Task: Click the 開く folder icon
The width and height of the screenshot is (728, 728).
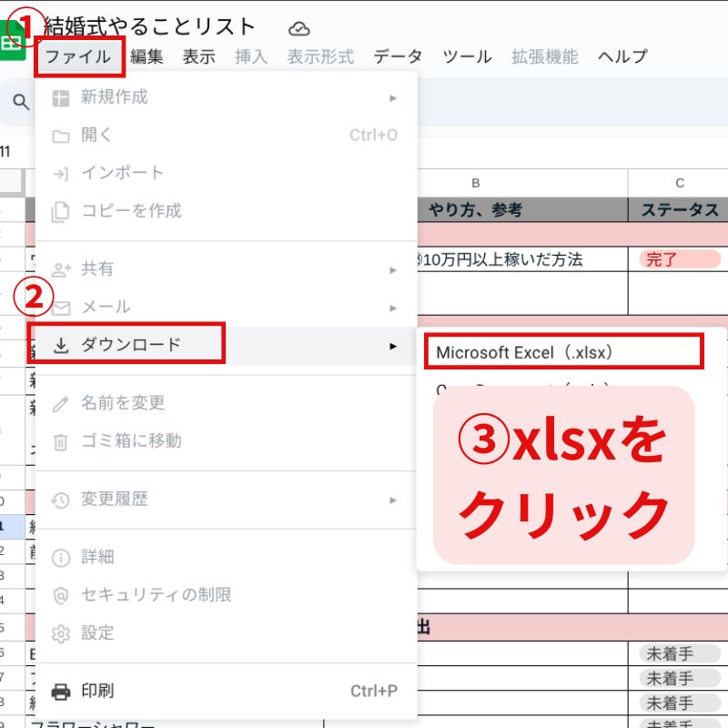Action: (x=61, y=136)
